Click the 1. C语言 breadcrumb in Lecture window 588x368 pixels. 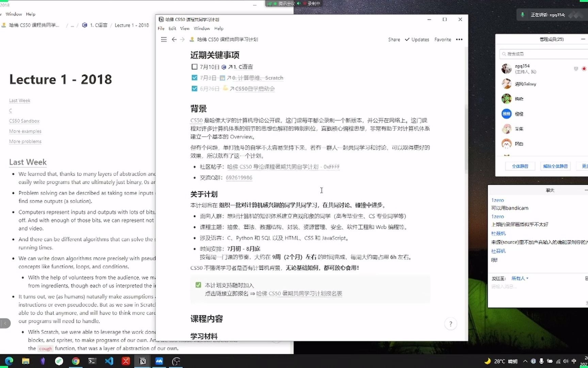point(95,25)
